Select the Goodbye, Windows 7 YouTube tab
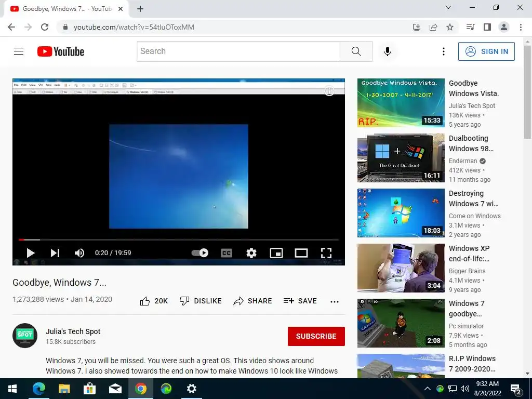This screenshot has height=399, width=532. coord(66,9)
